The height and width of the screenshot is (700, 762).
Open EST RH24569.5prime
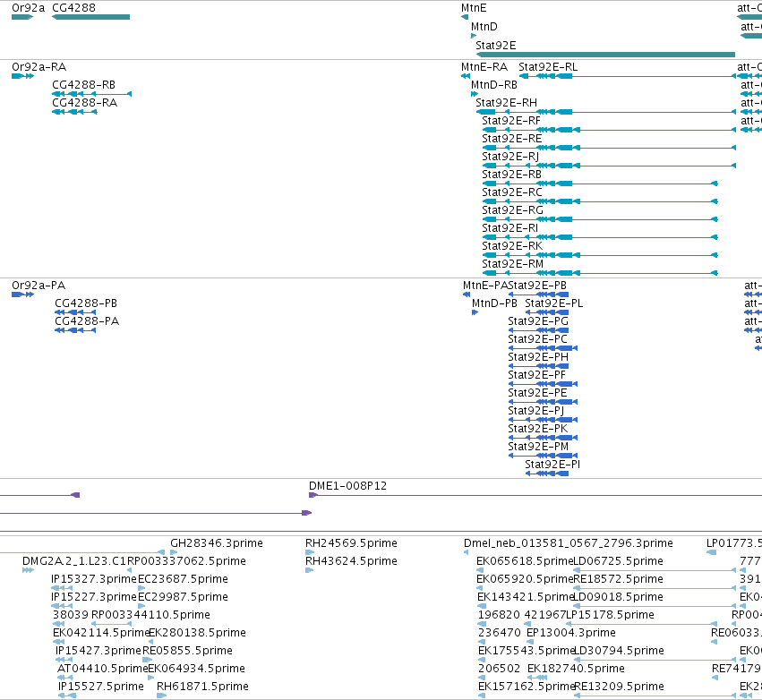coord(351,543)
